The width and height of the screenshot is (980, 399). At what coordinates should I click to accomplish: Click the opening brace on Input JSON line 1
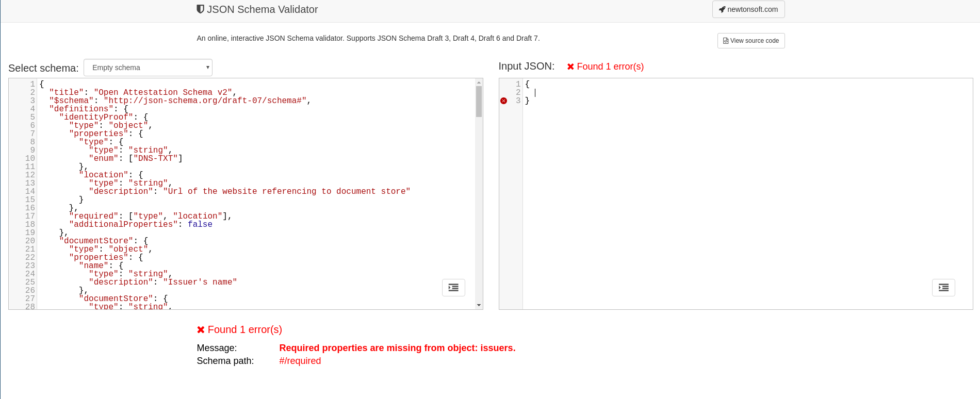pyautogui.click(x=527, y=84)
